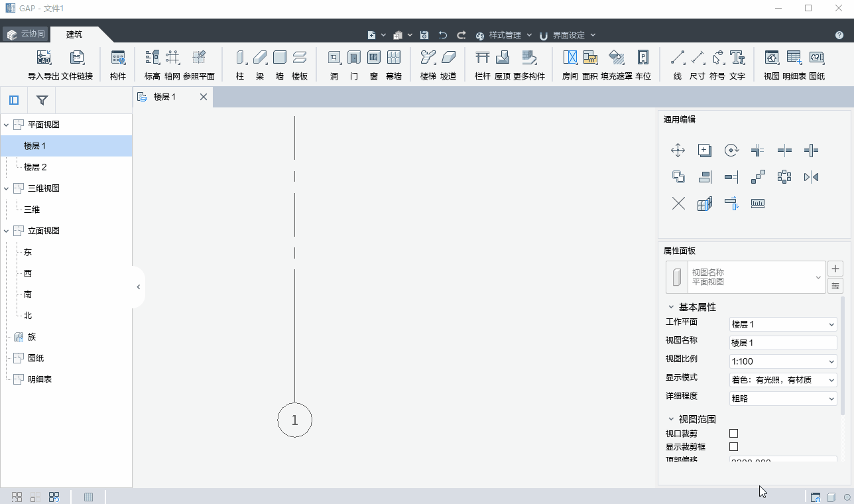Open the 视图 view tool
This screenshot has height=504, width=854.
(x=772, y=65)
